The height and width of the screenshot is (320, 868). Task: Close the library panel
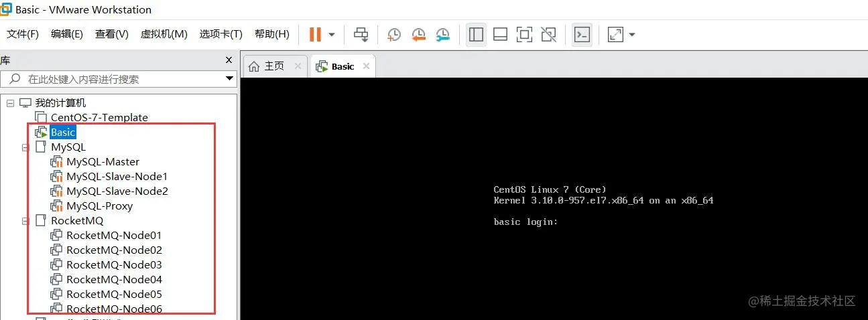(x=229, y=60)
